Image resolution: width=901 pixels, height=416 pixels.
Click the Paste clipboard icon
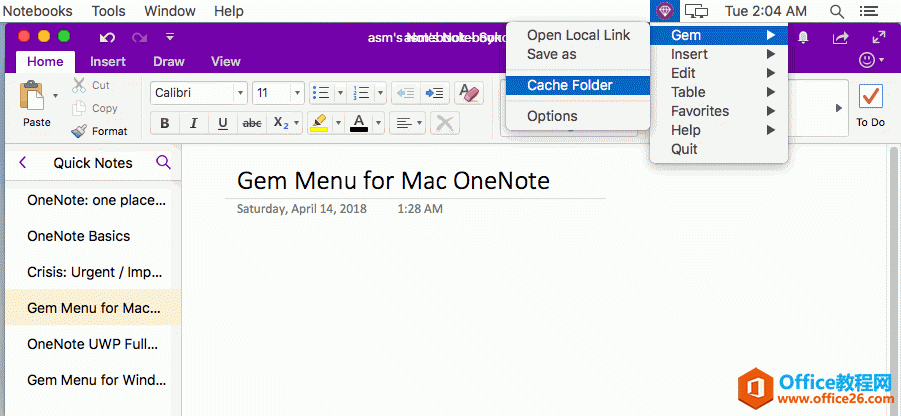coord(33,95)
